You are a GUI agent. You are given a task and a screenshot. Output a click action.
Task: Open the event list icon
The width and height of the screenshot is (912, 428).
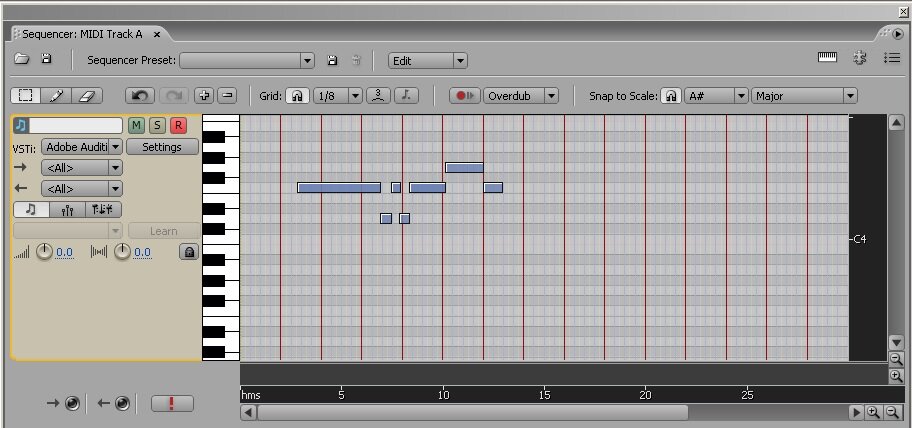(892, 58)
